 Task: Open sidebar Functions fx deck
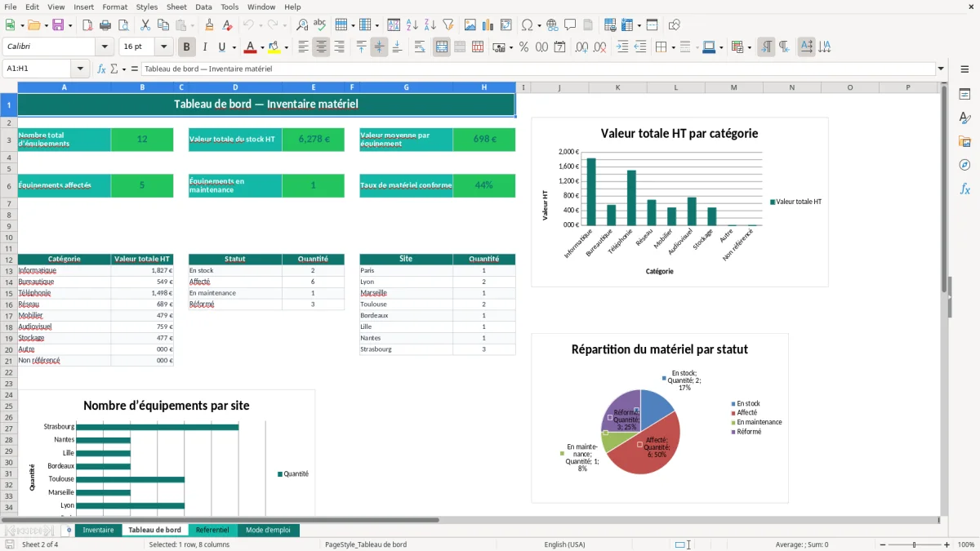tap(964, 189)
